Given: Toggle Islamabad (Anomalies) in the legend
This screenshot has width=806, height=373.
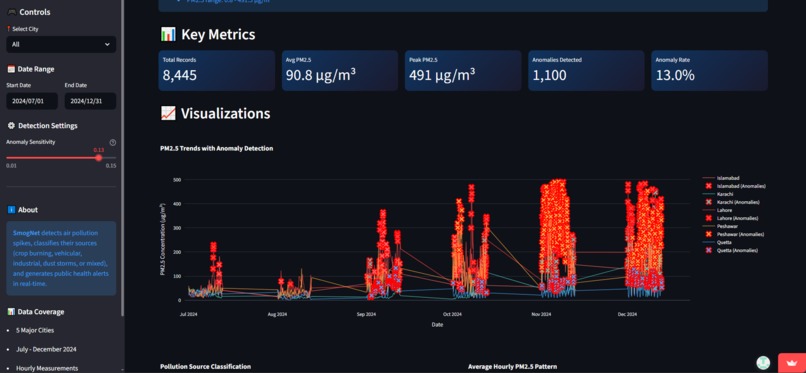Looking at the screenshot, I should point(734,186).
